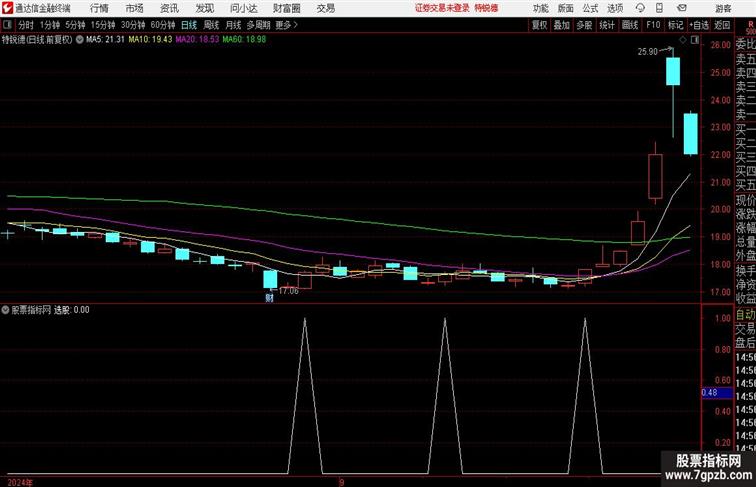
Task: Click the 游客 guest account label
Action: click(x=723, y=8)
